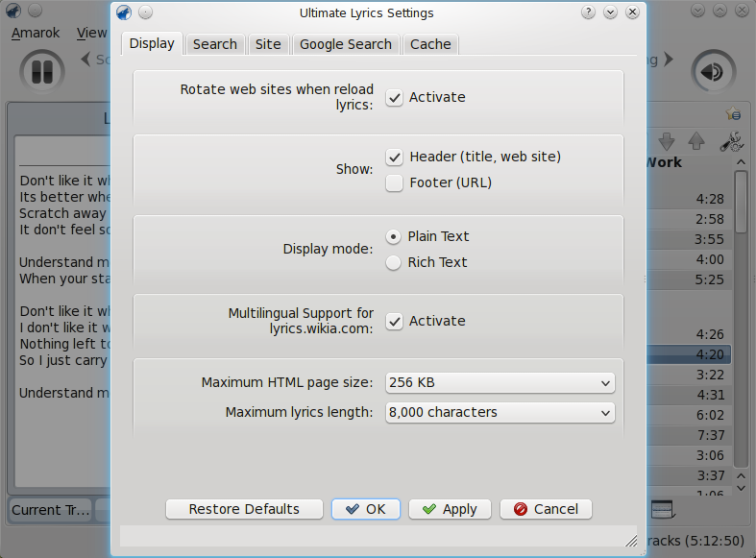Open the Amarok menu
The image size is (756, 558).
[36, 33]
